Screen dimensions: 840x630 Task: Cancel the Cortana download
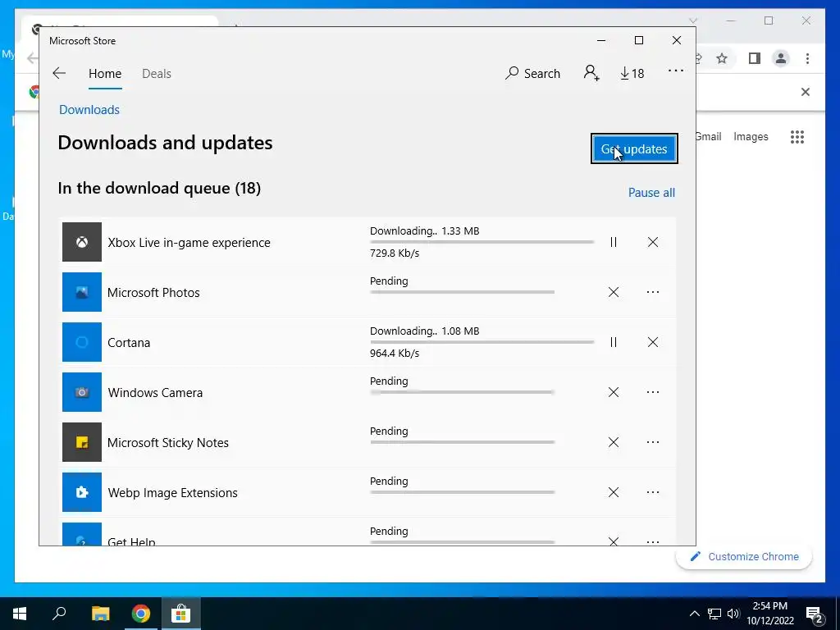(x=652, y=342)
